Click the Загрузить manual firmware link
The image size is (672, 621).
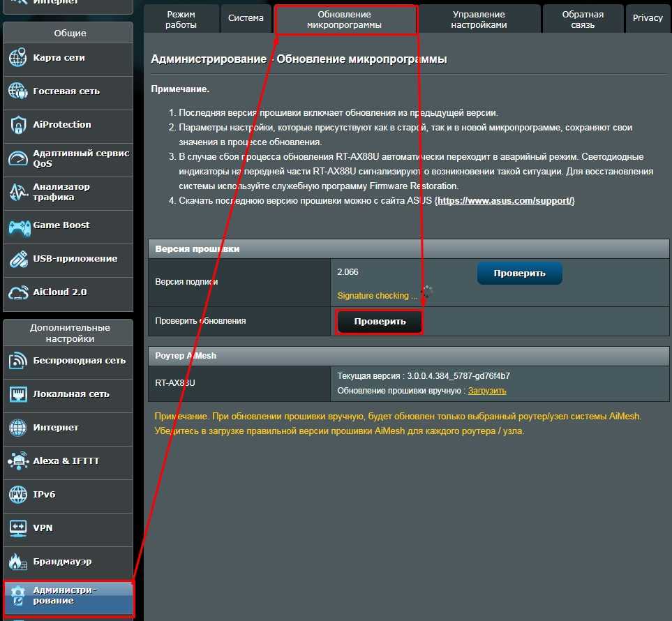click(x=487, y=391)
